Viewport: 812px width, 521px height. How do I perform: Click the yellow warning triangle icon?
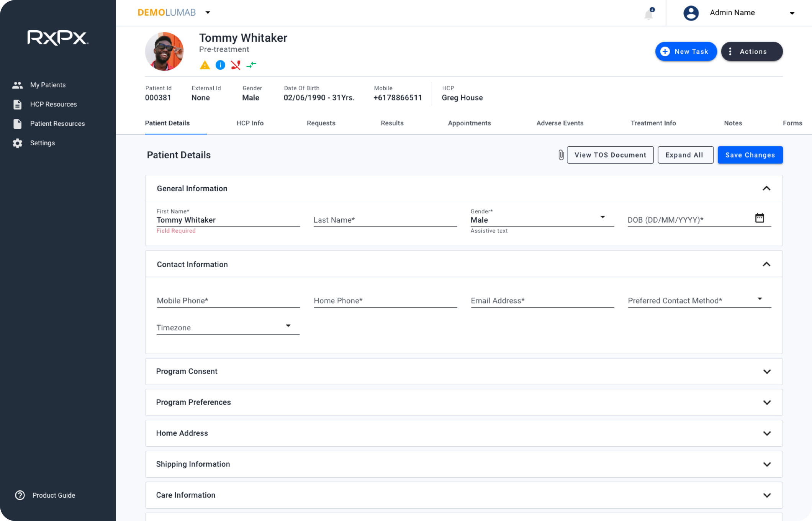point(205,65)
